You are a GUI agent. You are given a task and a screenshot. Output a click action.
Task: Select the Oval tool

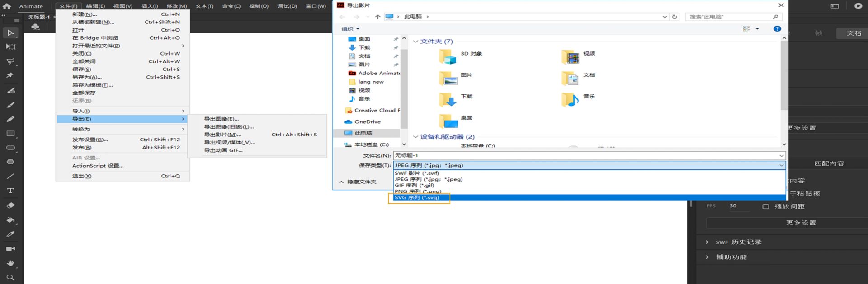(x=10, y=148)
